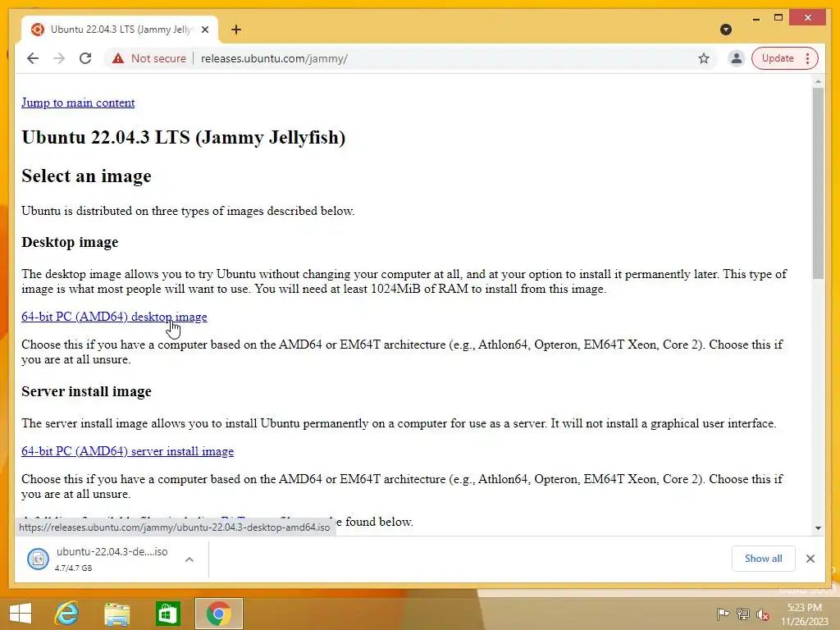This screenshot has height=630, width=840.
Task: Click the Not secure warning icon
Action: pyautogui.click(x=118, y=58)
